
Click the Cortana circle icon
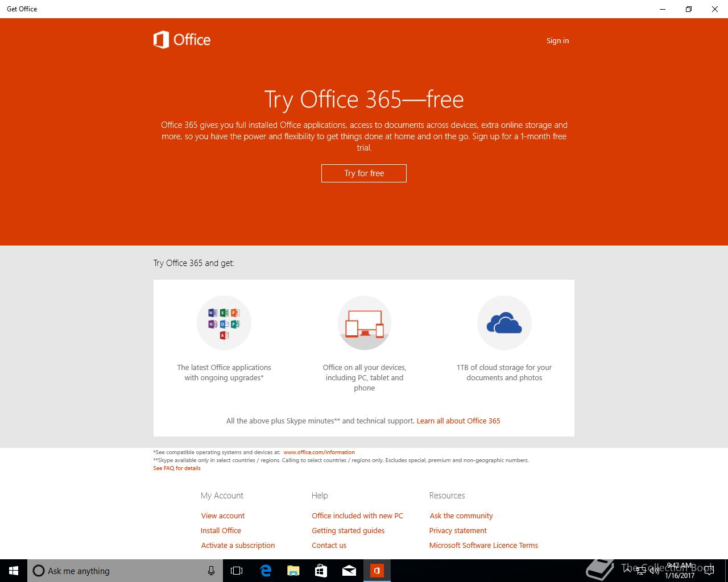(39, 571)
